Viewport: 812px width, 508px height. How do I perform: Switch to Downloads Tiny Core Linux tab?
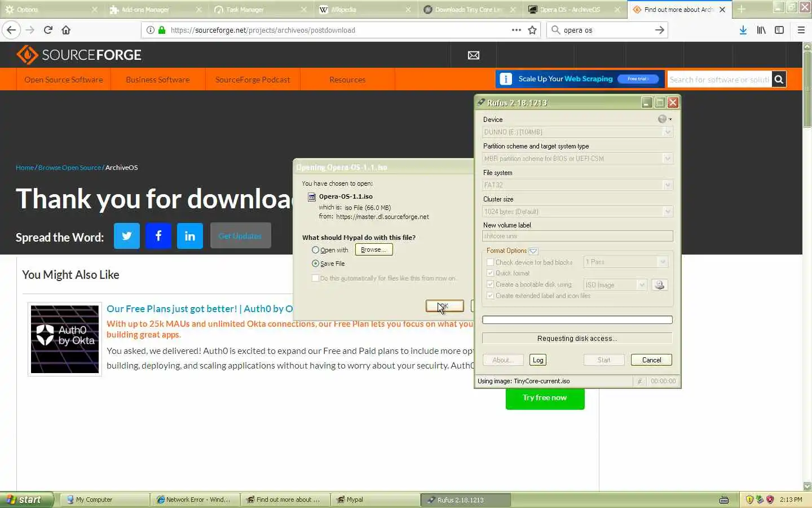470,9
